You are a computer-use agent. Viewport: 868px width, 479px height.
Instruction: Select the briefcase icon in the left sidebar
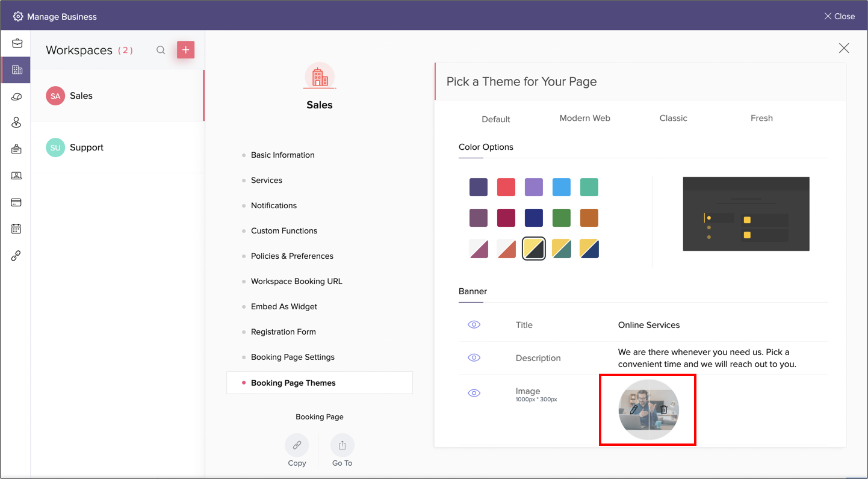pos(16,43)
